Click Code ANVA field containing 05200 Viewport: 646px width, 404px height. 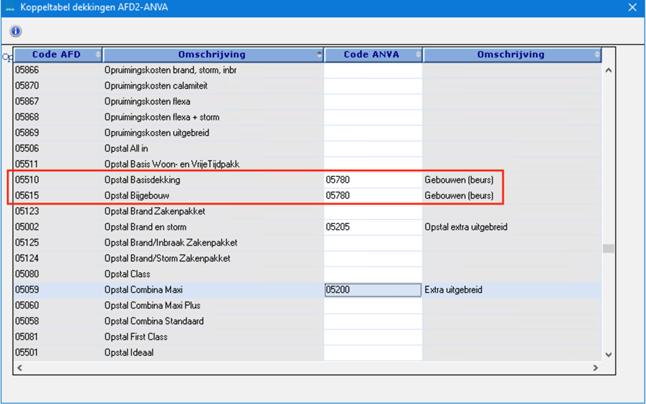[372, 290]
